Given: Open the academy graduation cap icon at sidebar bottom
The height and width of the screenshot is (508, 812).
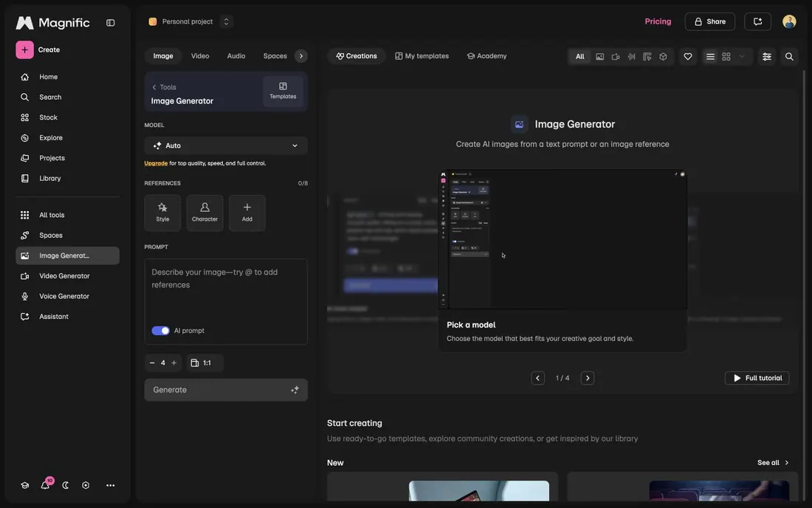Looking at the screenshot, I should pos(24,485).
